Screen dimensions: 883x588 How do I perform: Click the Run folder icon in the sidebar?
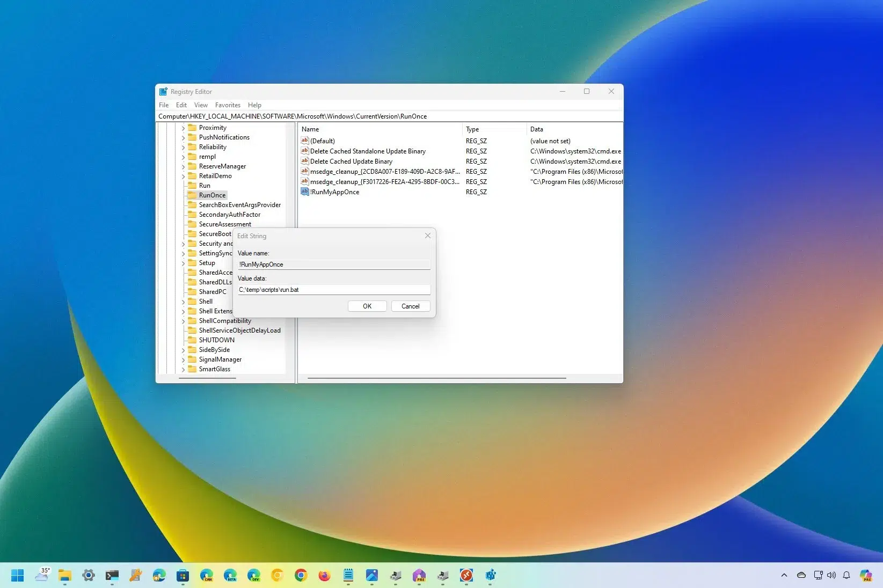[193, 185]
